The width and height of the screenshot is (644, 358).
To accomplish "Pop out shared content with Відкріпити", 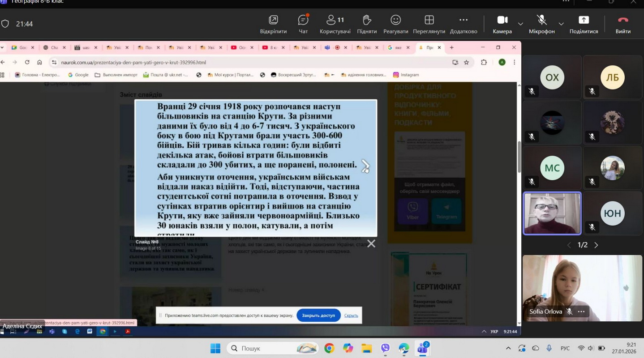I will coord(273,24).
